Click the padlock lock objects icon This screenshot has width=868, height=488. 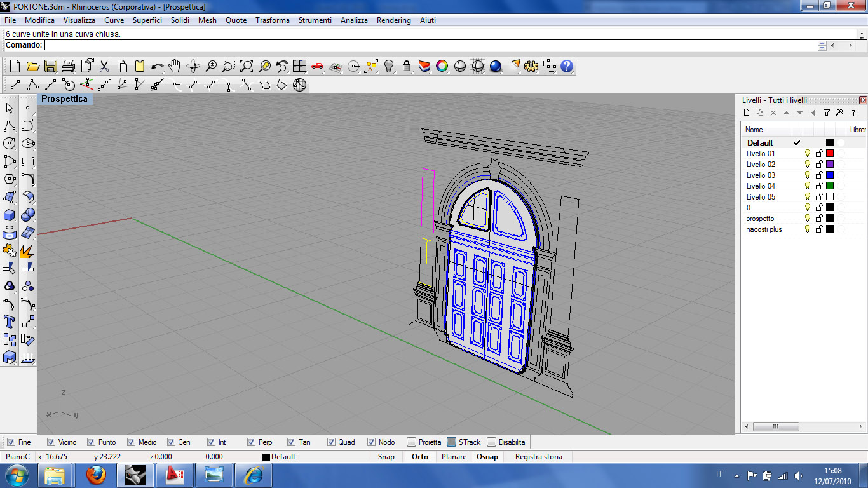click(x=407, y=66)
